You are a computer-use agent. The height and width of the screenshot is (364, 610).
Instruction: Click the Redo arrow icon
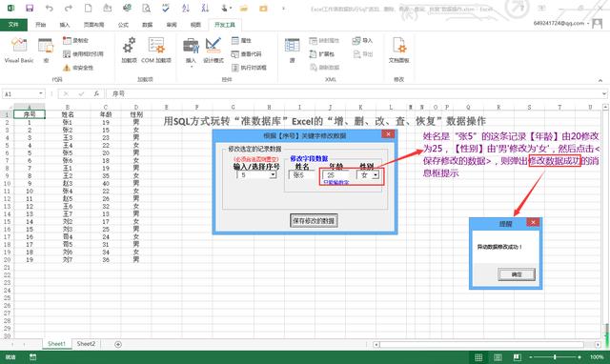click(x=69, y=8)
